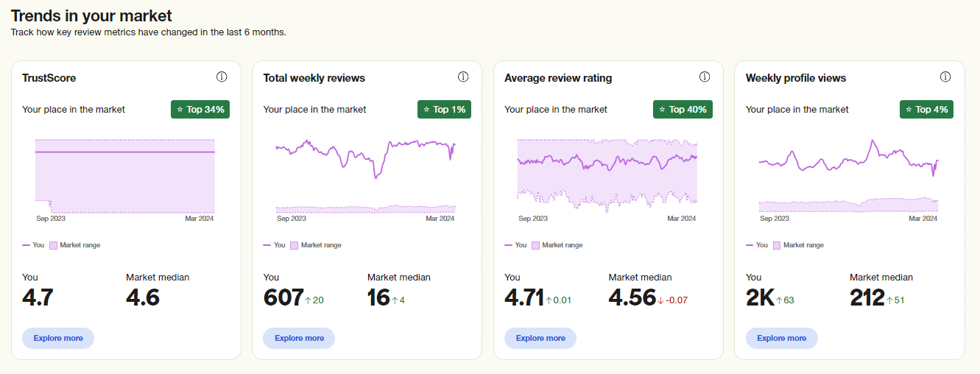Click the Trends in your market heading

[x=91, y=15]
